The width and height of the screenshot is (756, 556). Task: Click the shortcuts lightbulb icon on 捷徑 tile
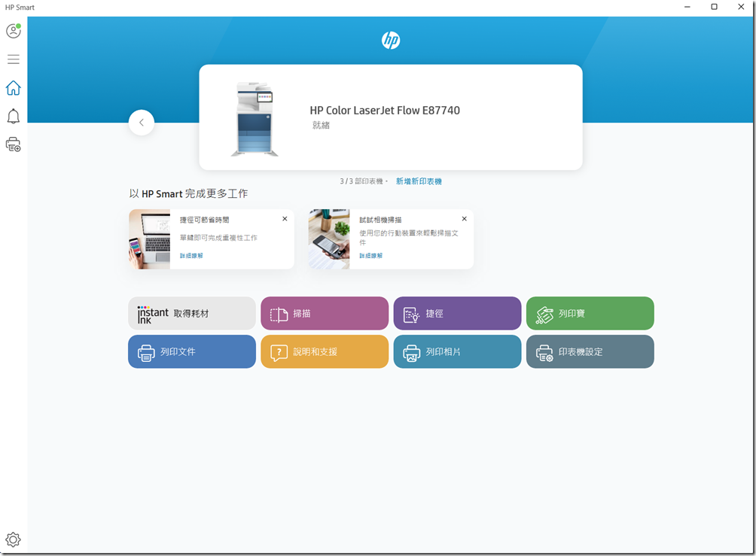pyautogui.click(x=411, y=314)
